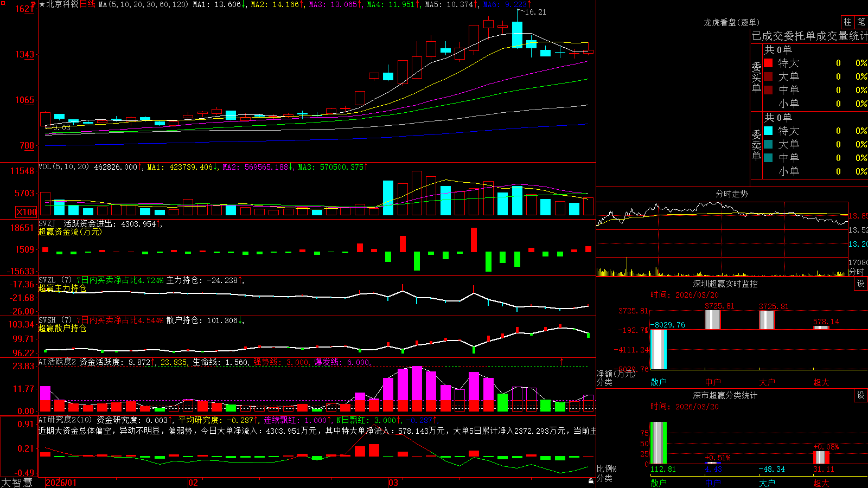
Task: Click the -8029.76 value above the 散户 bar
Action: click(667, 325)
